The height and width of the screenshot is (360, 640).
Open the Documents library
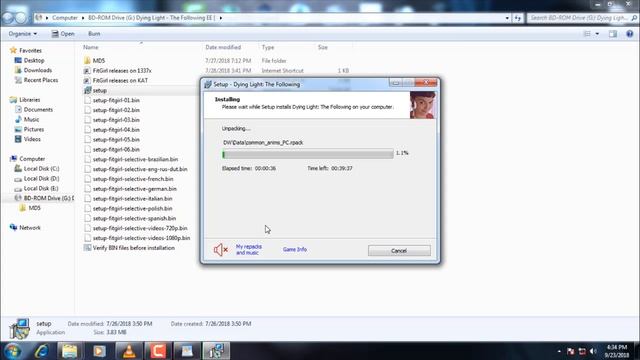click(38, 109)
